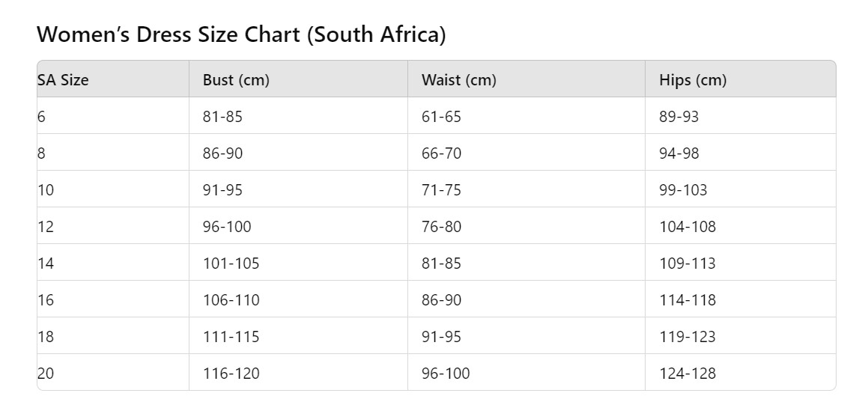The width and height of the screenshot is (868, 396).
Task: Select waist value 61-65 cell
Action: 441,117
